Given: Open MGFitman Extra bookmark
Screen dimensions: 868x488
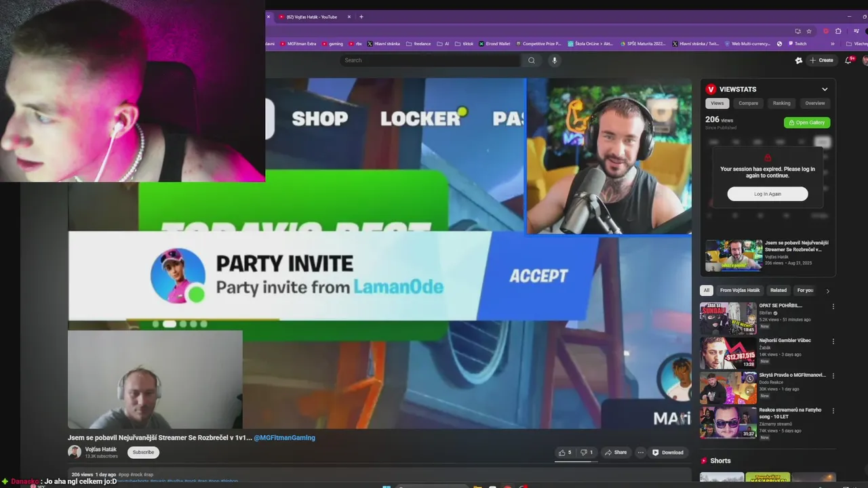Looking at the screenshot, I should coord(298,43).
